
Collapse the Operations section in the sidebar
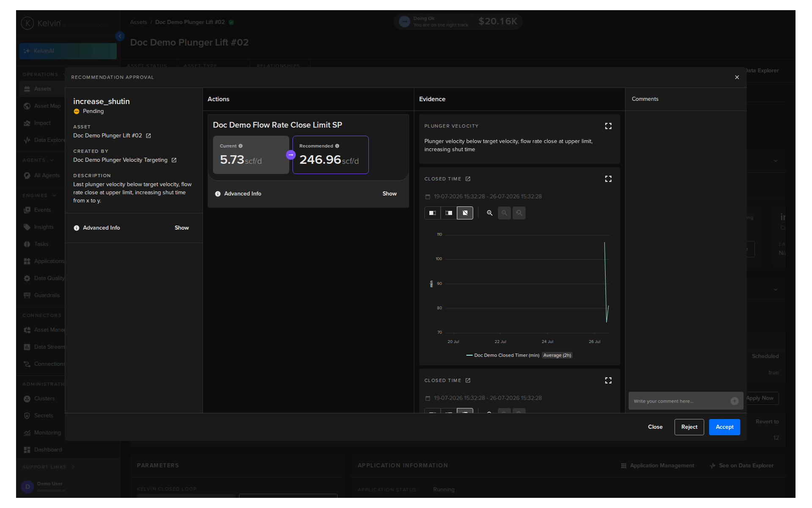click(x=44, y=75)
